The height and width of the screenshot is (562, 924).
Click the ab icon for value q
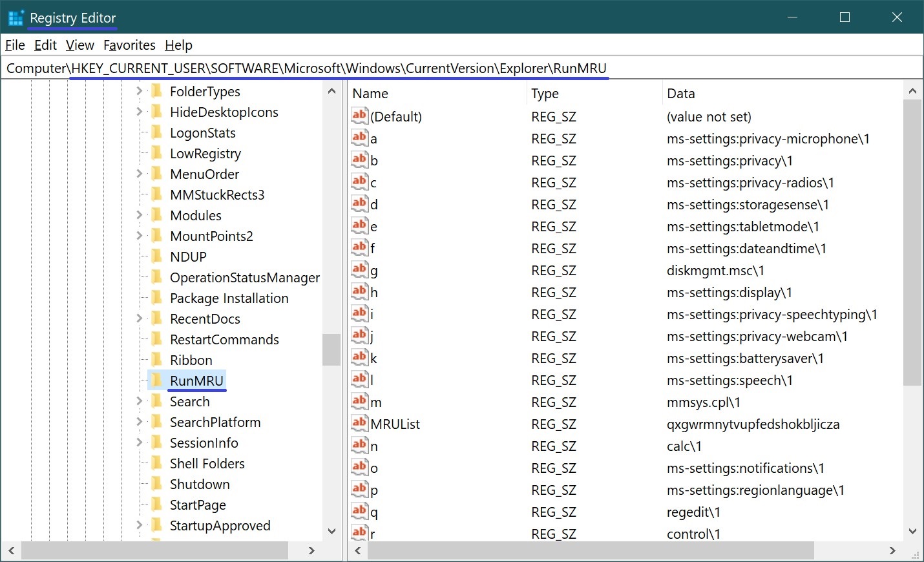click(360, 511)
